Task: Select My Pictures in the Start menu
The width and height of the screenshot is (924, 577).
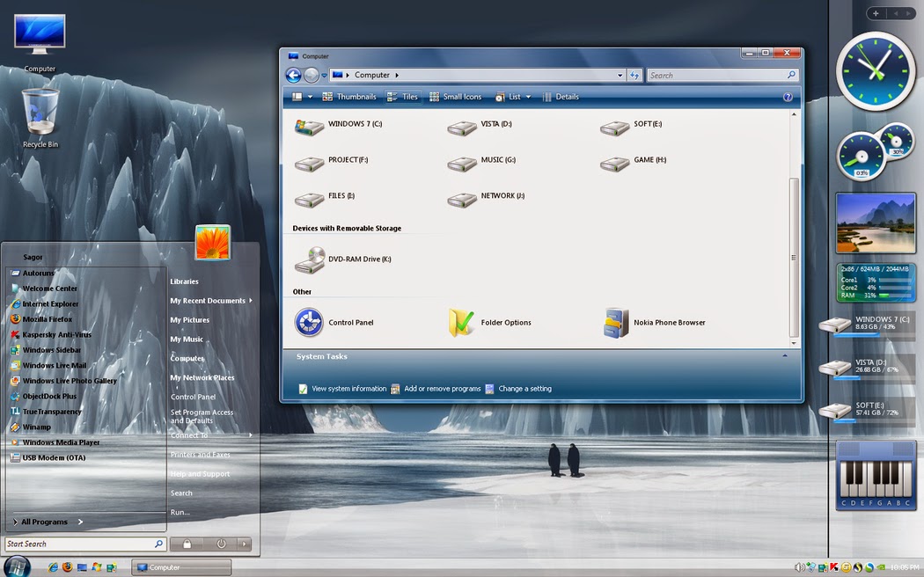Action: click(x=188, y=319)
